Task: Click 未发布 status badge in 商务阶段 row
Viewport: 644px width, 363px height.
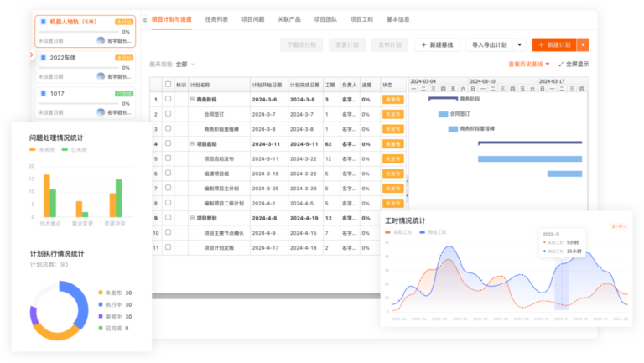Action: point(392,100)
